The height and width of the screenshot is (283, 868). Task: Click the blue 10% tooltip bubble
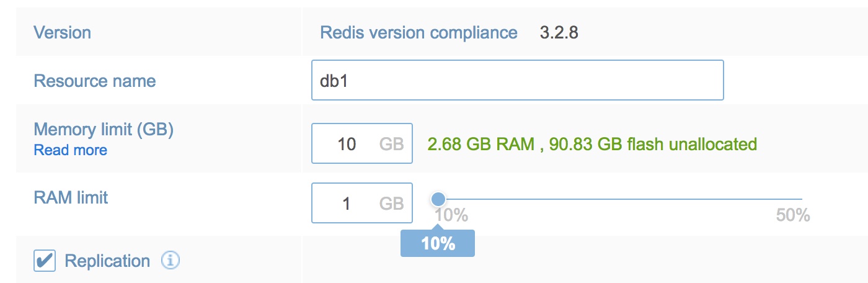point(438,244)
